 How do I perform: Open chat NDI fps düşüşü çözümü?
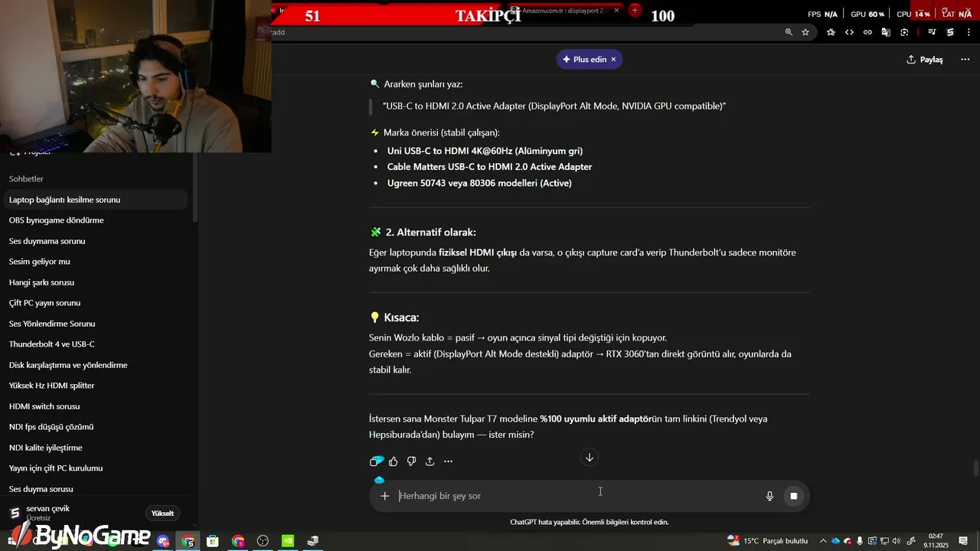pos(95,427)
